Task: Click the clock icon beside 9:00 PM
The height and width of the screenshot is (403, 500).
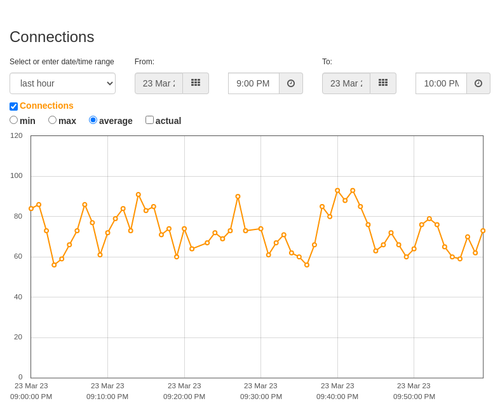Action: point(291,83)
